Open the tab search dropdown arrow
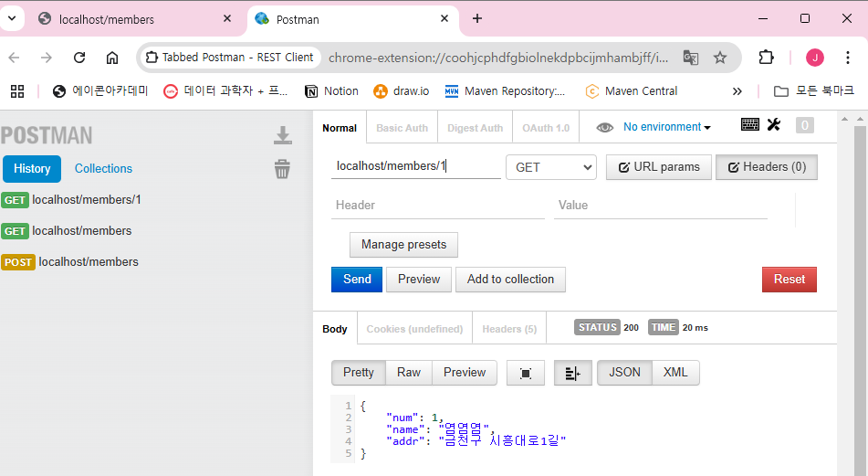 12,18
